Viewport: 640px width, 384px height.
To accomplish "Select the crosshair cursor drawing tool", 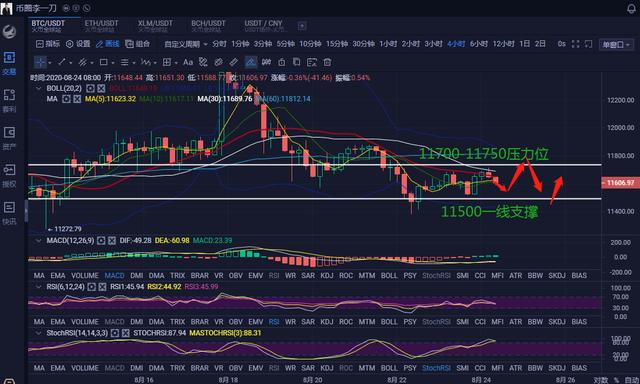I will (x=40, y=62).
